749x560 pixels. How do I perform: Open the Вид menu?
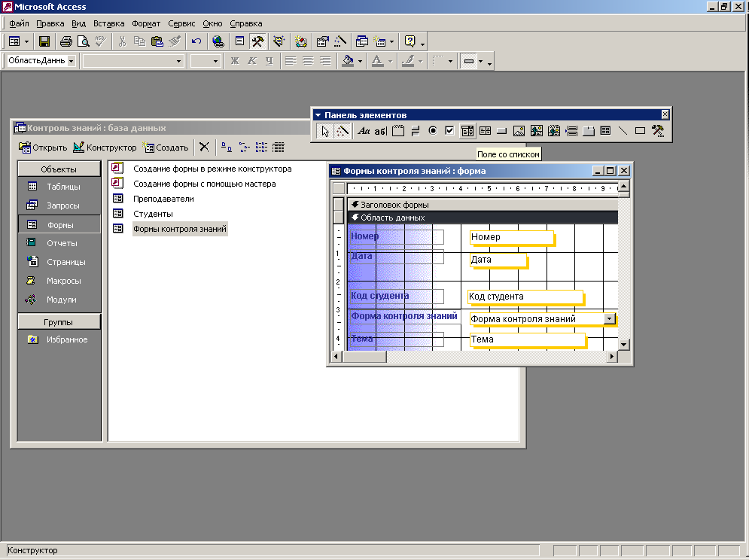79,23
